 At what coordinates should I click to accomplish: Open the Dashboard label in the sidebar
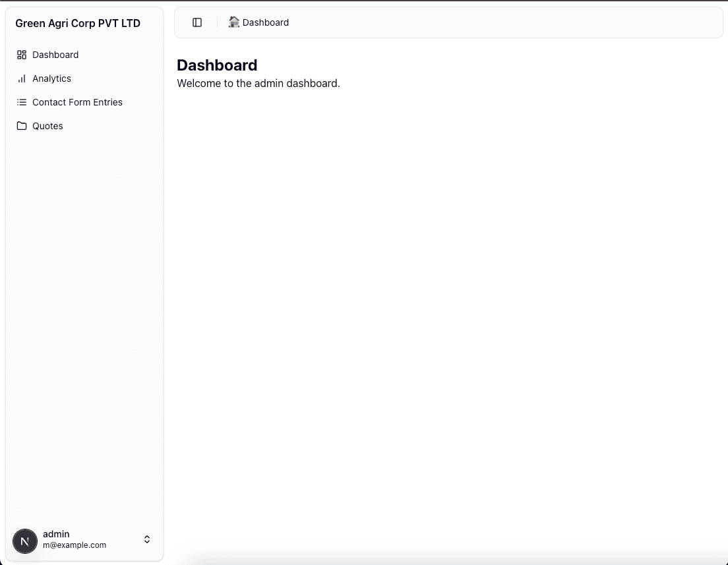(x=55, y=55)
